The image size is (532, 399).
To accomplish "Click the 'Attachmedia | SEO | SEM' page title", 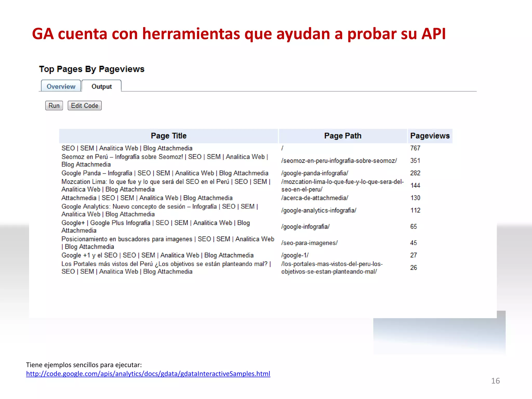I will coord(147,198).
